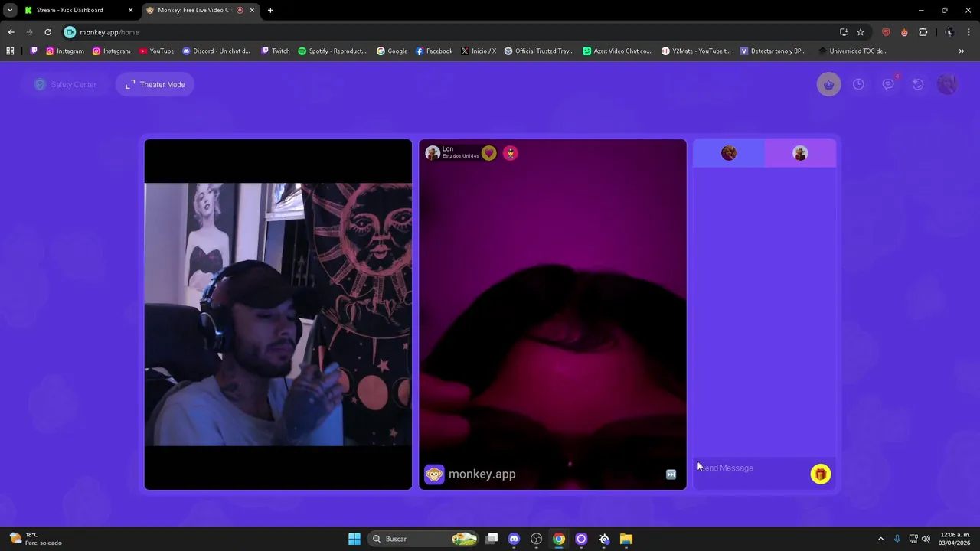Open the Spotify bookmark
980x551 pixels.
pos(332,51)
